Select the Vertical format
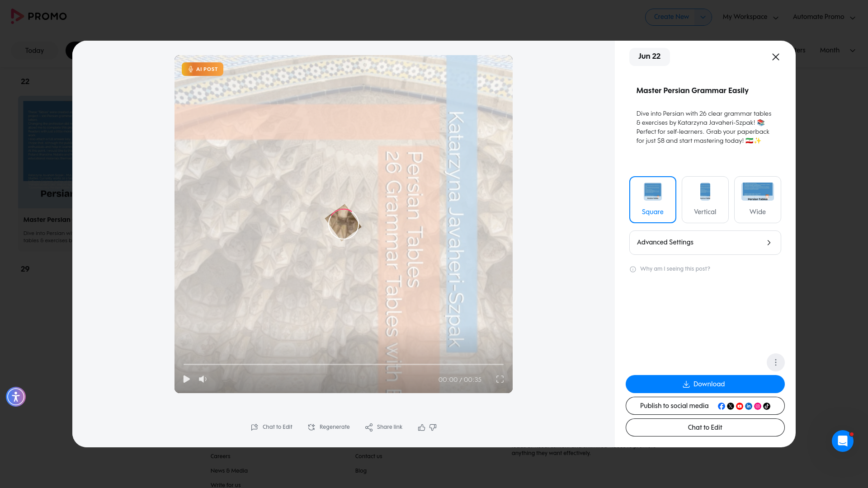The width and height of the screenshot is (868, 488). [x=705, y=200]
